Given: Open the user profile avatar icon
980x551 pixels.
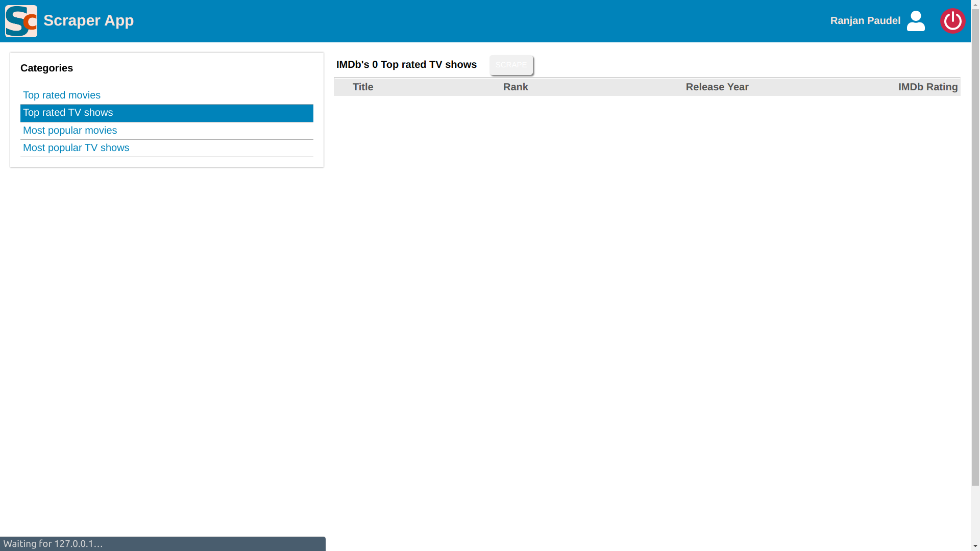Looking at the screenshot, I should pos(916,21).
